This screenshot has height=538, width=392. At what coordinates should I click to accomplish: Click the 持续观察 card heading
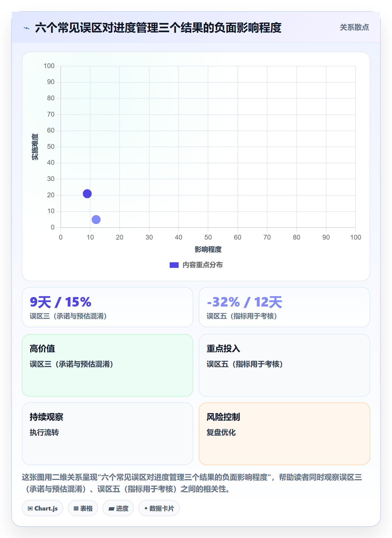coord(46,417)
